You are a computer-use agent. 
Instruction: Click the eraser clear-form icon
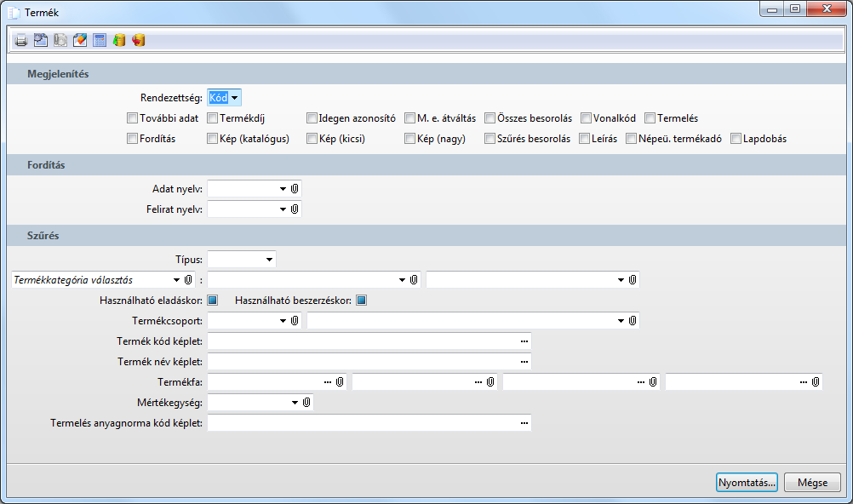pyautogui.click(x=80, y=40)
